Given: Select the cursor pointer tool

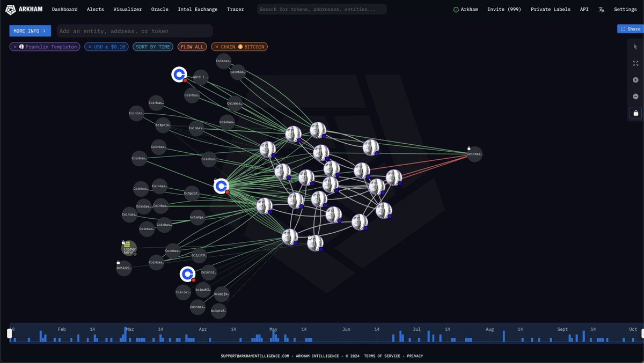Looking at the screenshot, I should pyautogui.click(x=635, y=47).
